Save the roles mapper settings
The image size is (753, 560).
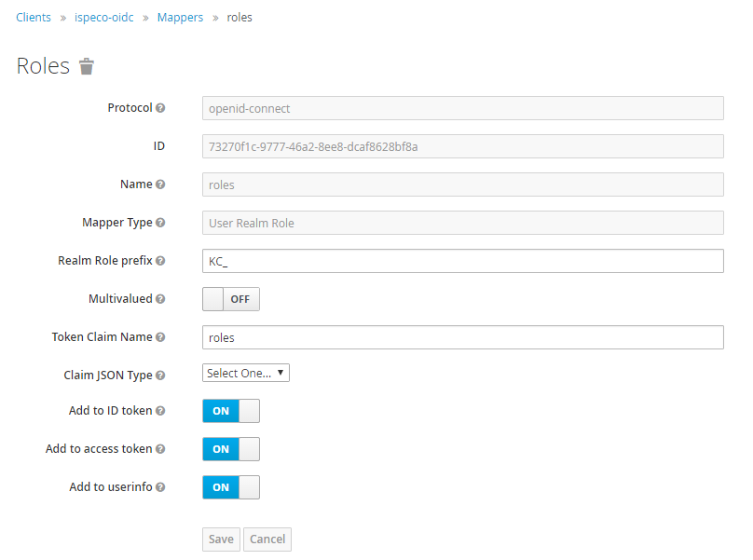point(221,539)
